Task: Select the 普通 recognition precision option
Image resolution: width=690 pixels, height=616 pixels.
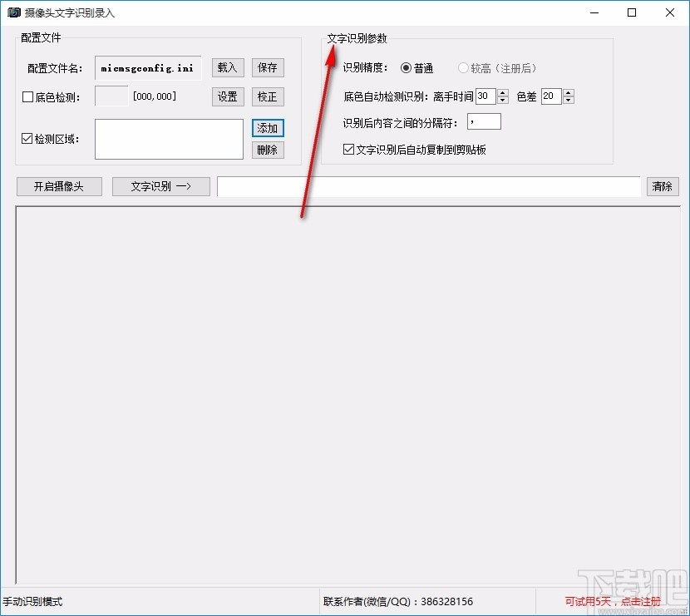Action: click(407, 68)
